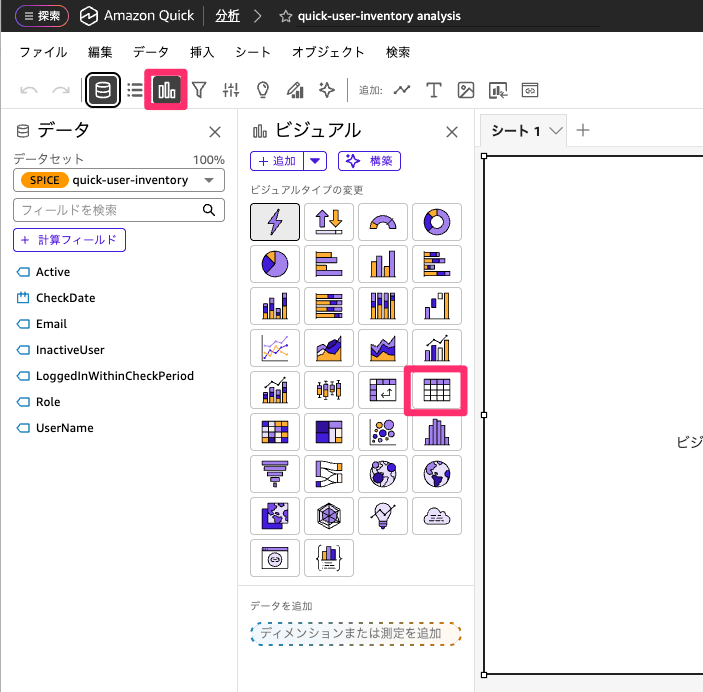Select the pie chart visual type
703x692 pixels.
275,264
